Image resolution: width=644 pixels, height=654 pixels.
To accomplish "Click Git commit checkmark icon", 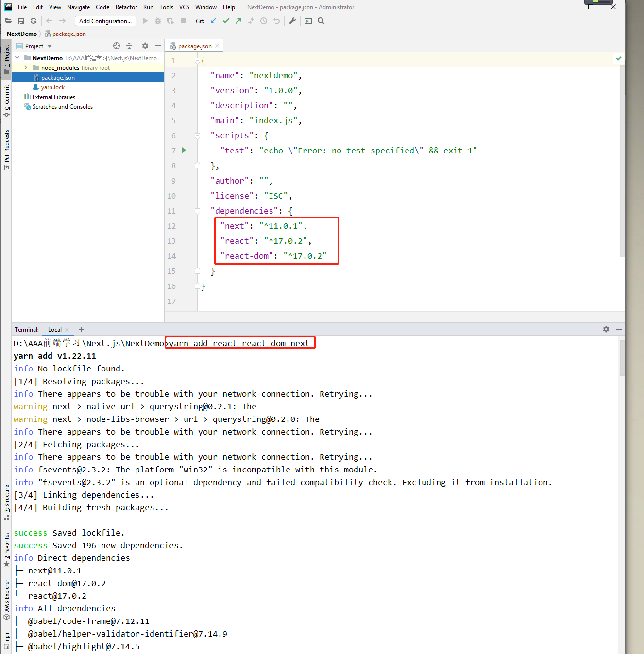I will tap(226, 21).
